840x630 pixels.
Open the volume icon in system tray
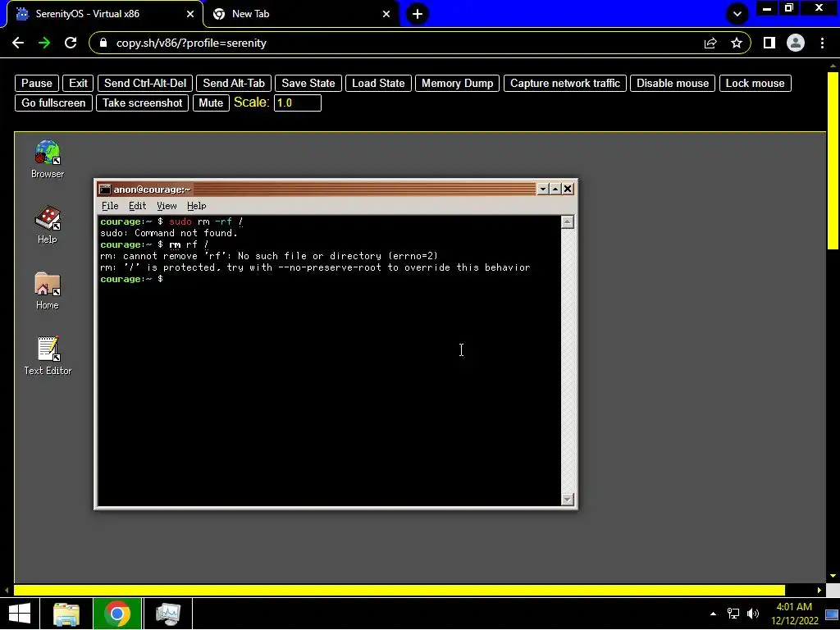[x=753, y=614]
